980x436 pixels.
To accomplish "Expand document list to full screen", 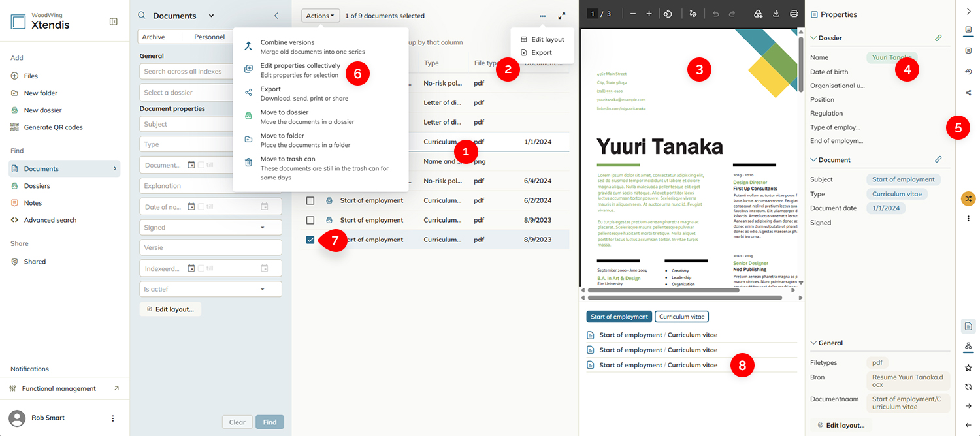I will coord(562,16).
